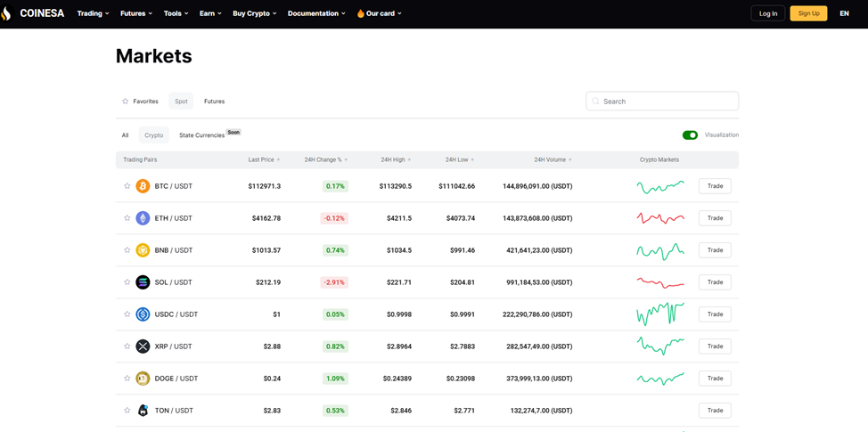The height and width of the screenshot is (432, 868).
Task: Expand the Trading dropdown menu
Action: (x=93, y=13)
